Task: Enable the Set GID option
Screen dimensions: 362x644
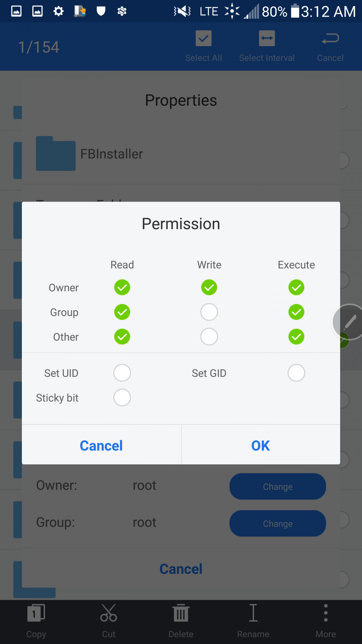Action: pos(296,373)
